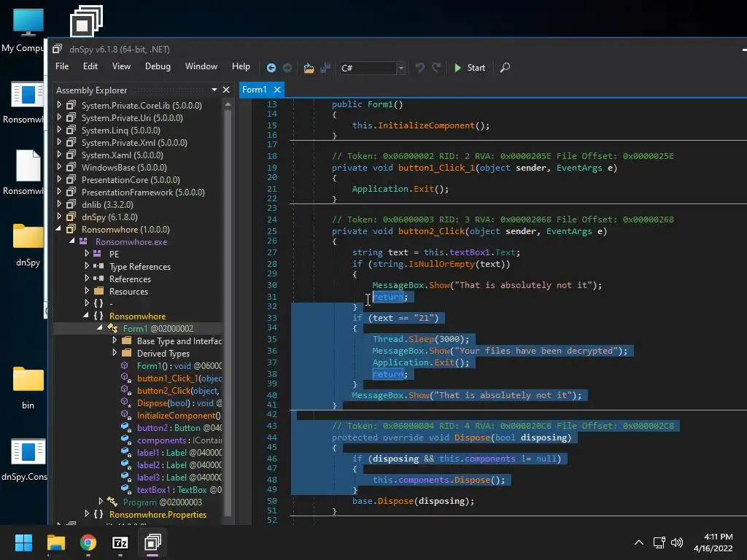This screenshot has width=747, height=560.
Task: Click the Windows Start button
Action: (23, 542)
